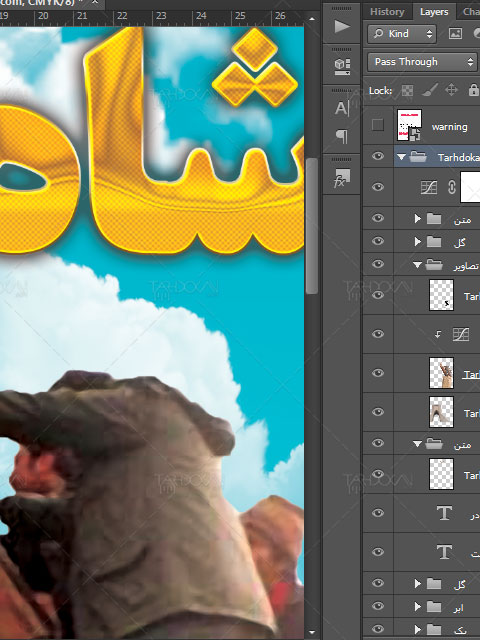The width and height of the screenshot is (480, 640).
Task: Lock all padlock icon
Action: point(473,90)
